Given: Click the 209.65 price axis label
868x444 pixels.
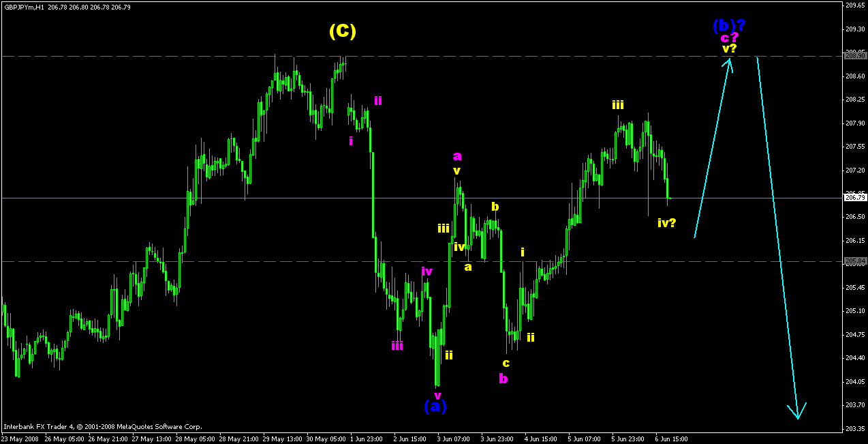Looking at the screenshot, I should click(854, 5).
